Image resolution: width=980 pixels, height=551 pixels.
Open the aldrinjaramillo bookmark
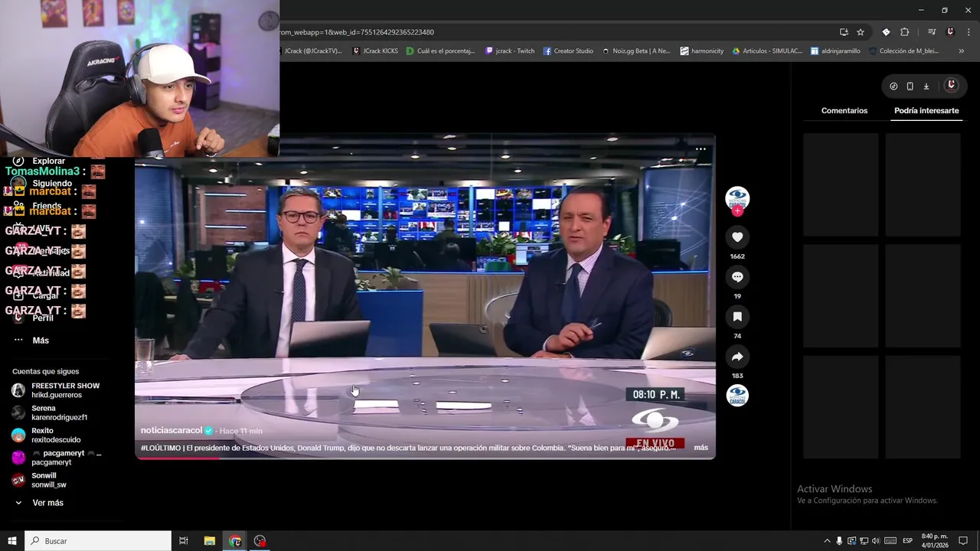point(835,51)
